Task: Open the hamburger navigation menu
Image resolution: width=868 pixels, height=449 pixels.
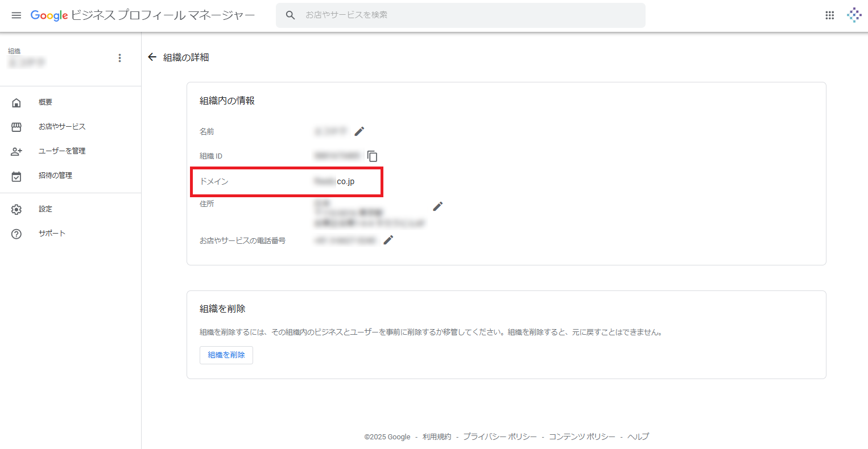Action: point(16,15)
